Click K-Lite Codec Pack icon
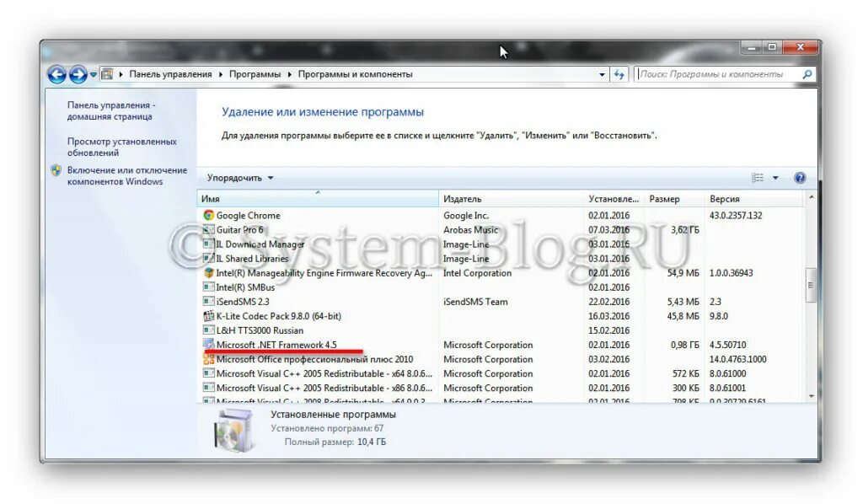The image size is (863, 504). [209, 316]
